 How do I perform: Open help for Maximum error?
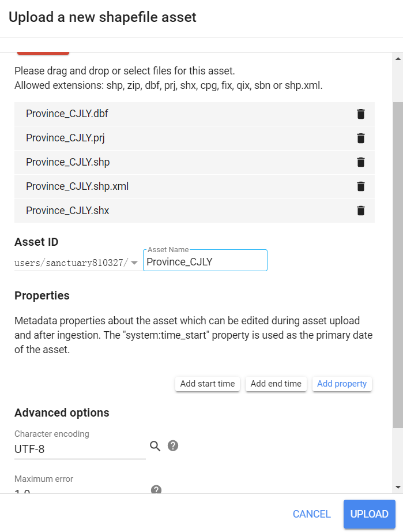(x=156, y=489)
